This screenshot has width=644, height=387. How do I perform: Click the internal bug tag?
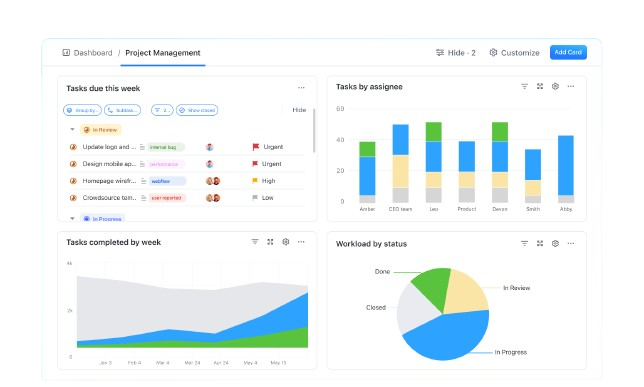point(166,147)
